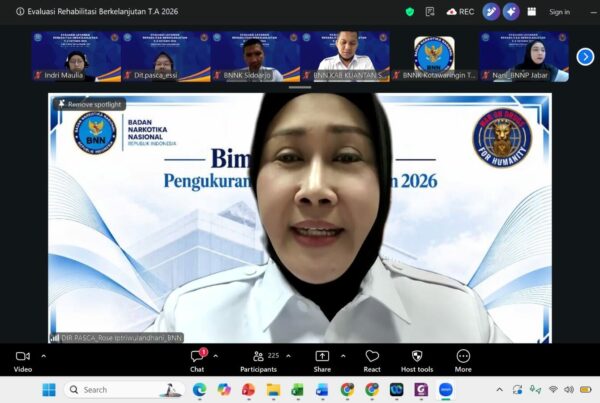Open Copilot from the taskbar

pos(224,390)
